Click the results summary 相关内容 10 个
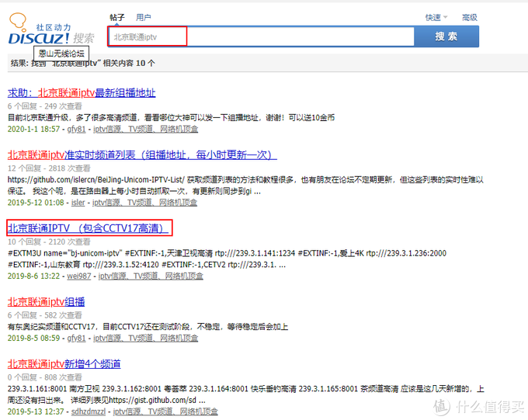Screen dimensions: 528x420 click(x=129, y=63)
